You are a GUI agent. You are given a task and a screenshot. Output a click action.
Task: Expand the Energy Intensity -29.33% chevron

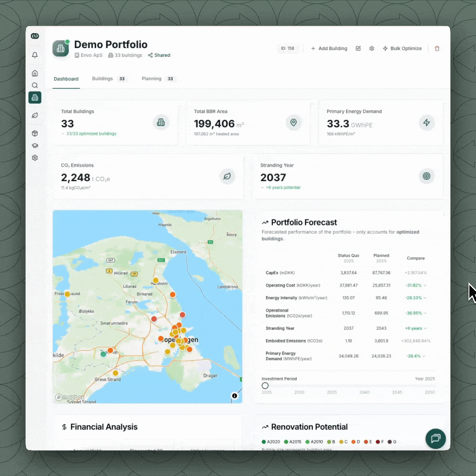(x=425, y=298)
